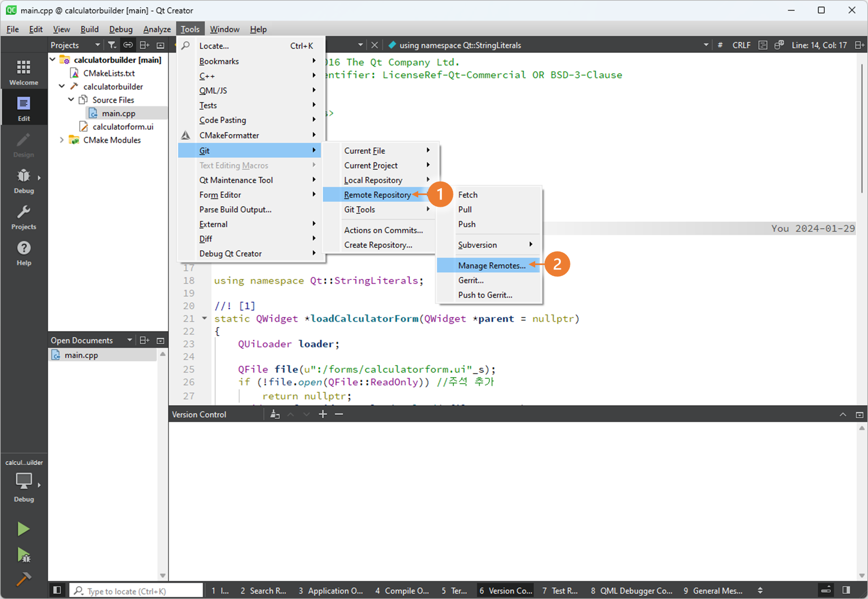Click the preprocessor directives icon
The image size is (868, 599).
click(779, 45)
